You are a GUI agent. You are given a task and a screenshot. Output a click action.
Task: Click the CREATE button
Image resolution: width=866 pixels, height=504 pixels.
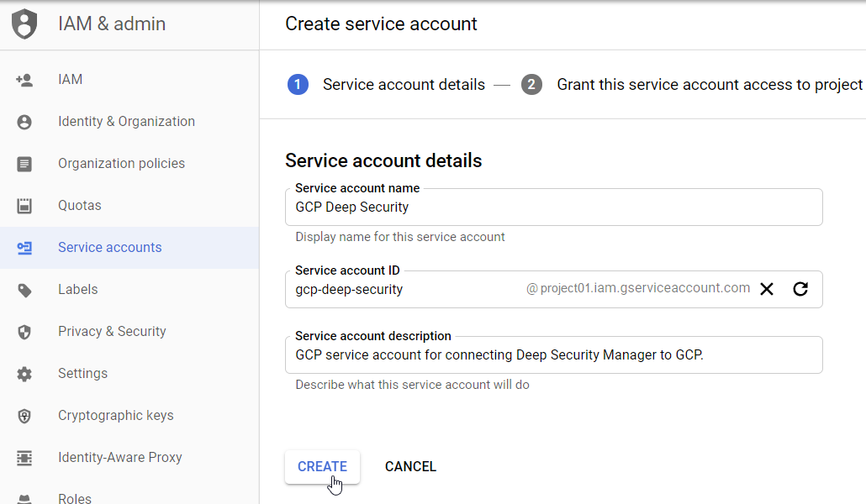[322, 466]
